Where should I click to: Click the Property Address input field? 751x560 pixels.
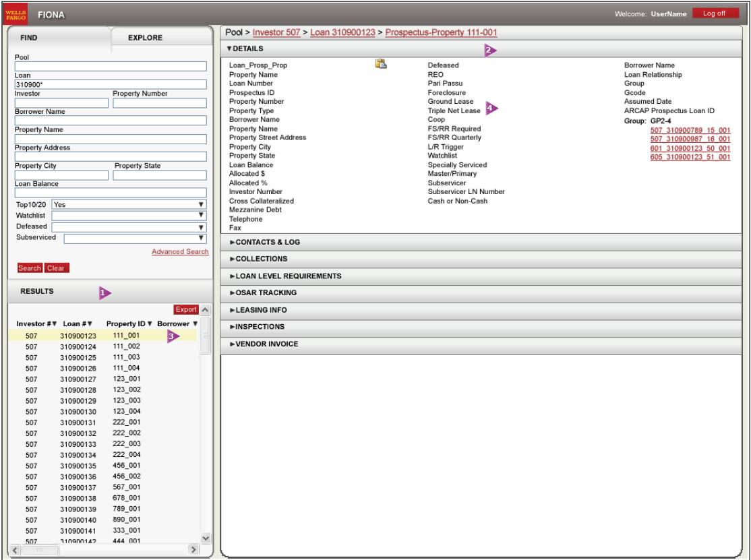[111, 156]
